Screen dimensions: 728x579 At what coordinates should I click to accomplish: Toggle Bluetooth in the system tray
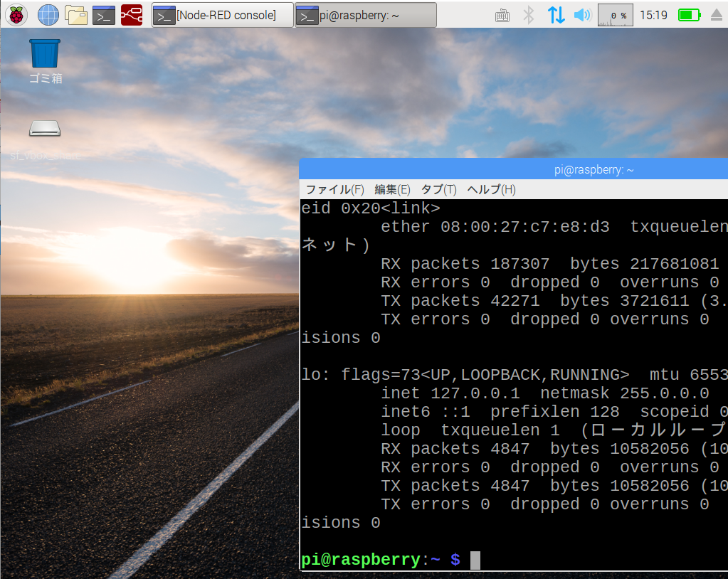[530, 14]
